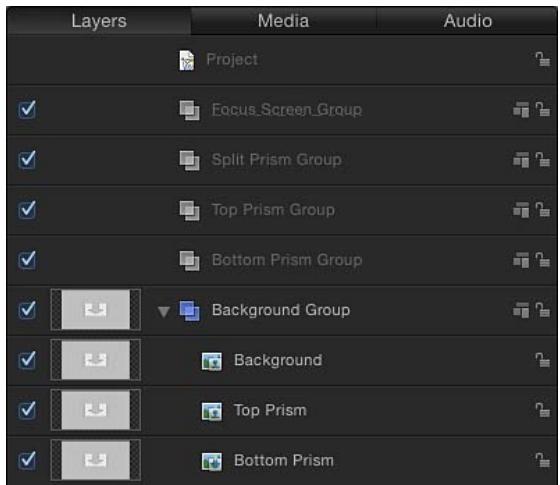The height and width of the screenshot is (485, 560).
Task: Lock the Bottom Prism Group layer
Action: [x=542, y=260]
